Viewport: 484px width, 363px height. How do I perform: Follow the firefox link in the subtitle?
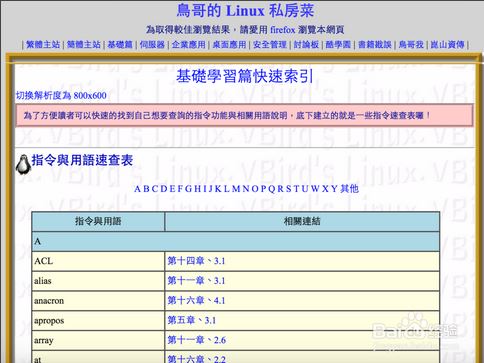283,30
